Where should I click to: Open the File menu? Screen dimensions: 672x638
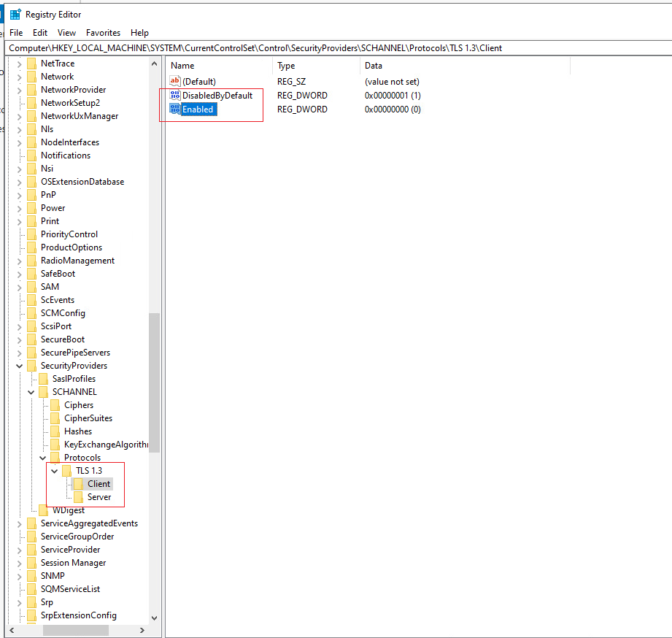(x=16, y=33)
